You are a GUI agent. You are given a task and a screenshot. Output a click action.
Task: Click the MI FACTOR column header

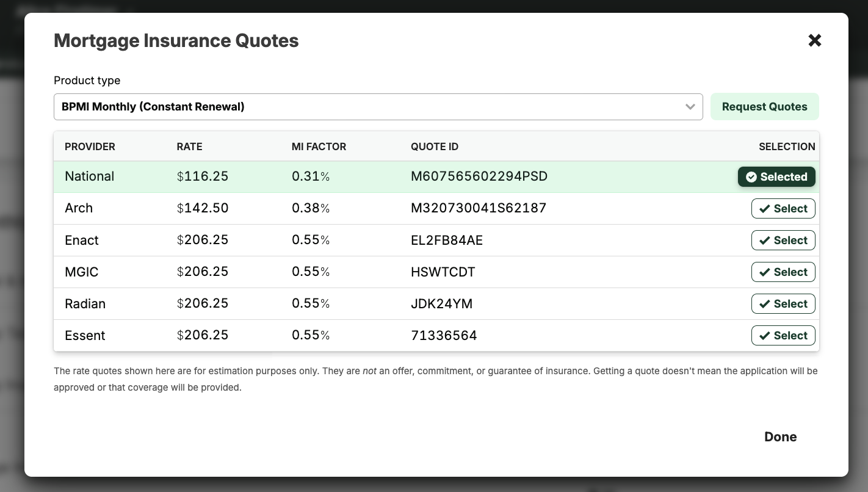(319, 147)
